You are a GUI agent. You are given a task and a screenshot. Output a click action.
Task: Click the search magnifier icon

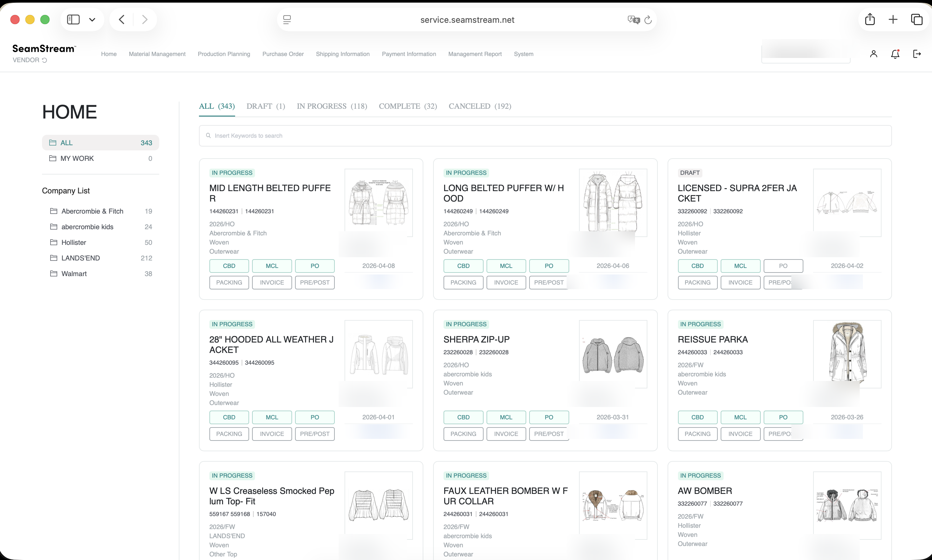coord(208,135)
